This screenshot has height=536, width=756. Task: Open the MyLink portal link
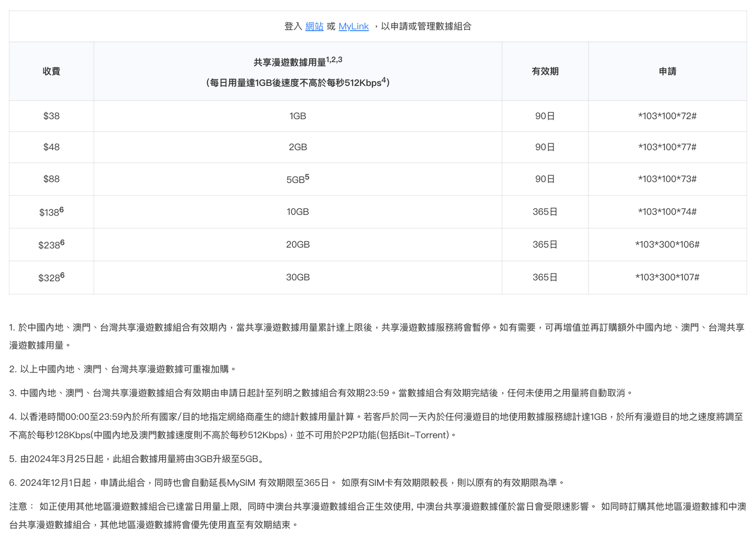[353, 26]
